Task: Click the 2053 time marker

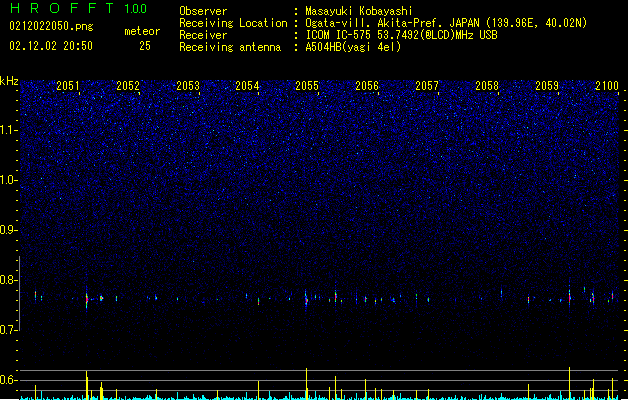Action: [x=188, y=85]
